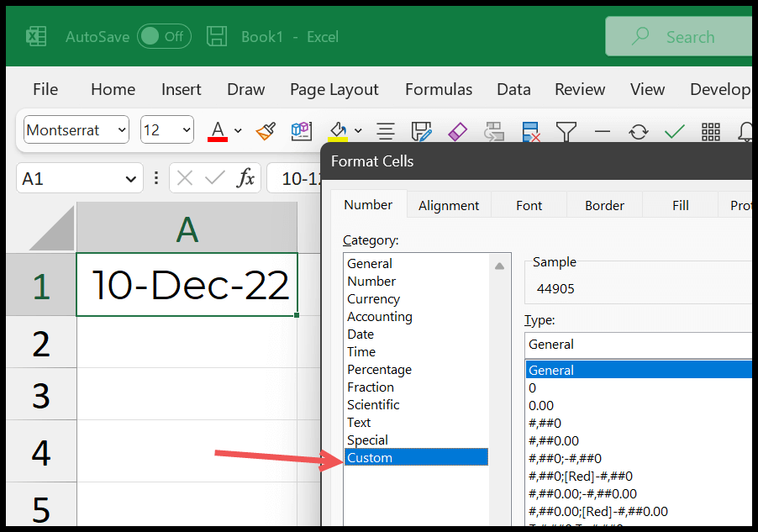The width and height of the screenshot is (758, 532).
Task: Switch to the Number tab in Format Cells
Action: pyautogui.click(x=368, y=204)
